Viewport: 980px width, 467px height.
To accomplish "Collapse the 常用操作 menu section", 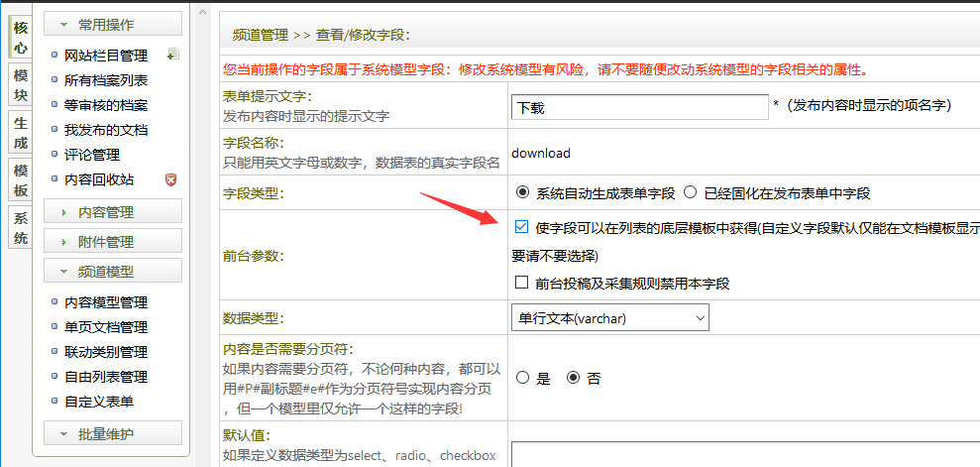I will pos(113,25).
